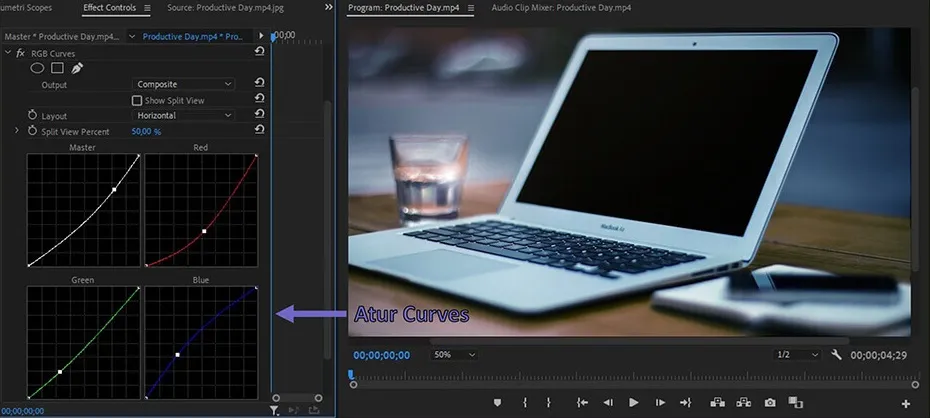
Task: Add a marker in the Program monitor
Action: (x=497, y=403)
